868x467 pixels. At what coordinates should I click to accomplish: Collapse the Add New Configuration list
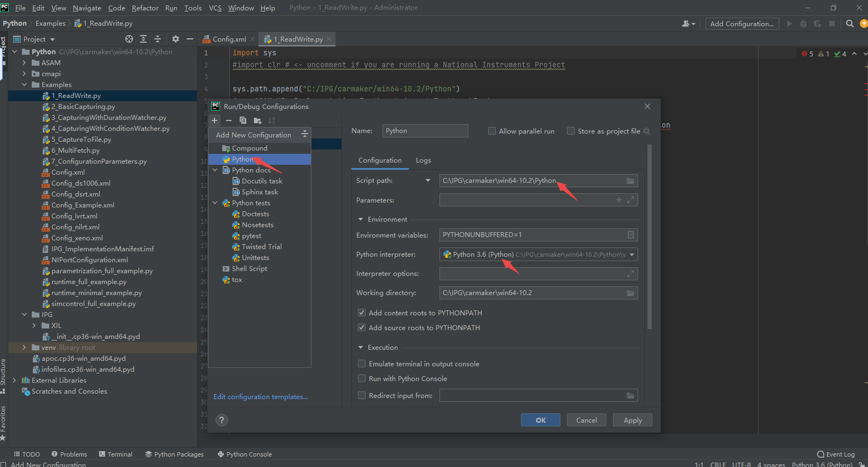click(305, 135)
